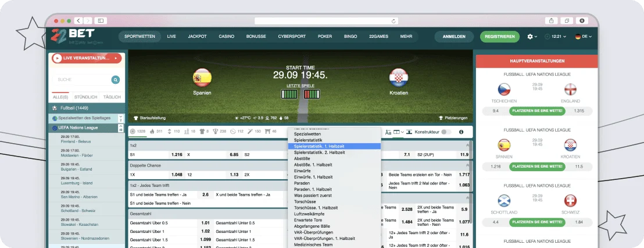Click the Live Veranstaltungen button
Viewport: 644px width, 248px height.
87,58
